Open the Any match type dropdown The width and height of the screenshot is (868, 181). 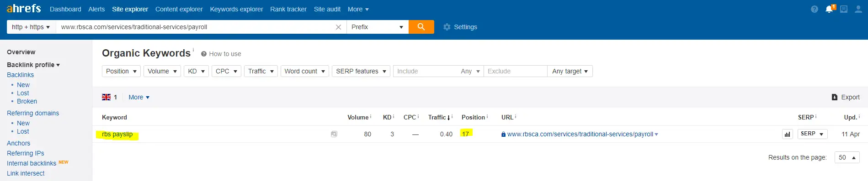pyautogui.click(x=470, y=71)
